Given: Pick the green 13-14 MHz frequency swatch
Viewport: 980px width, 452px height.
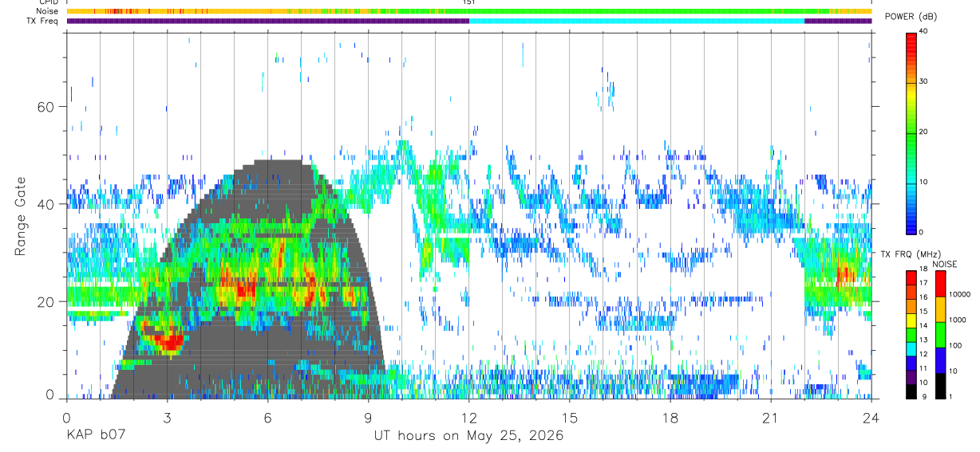Looking at the screenshot, I should pyautogui.click(x=911, y=335).
